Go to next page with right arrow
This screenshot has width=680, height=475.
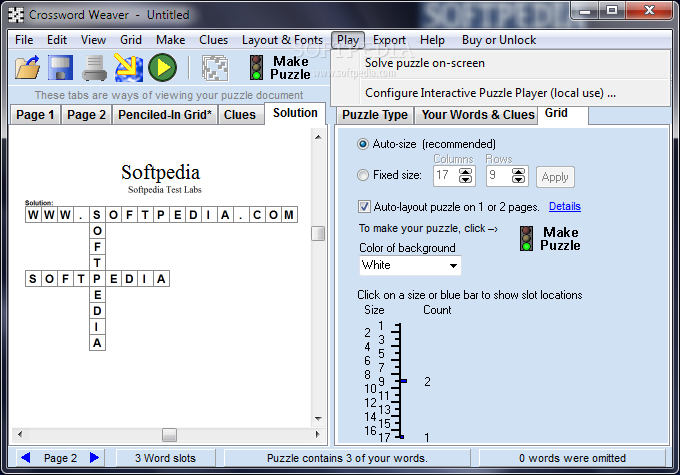click(x=94, y=458)
